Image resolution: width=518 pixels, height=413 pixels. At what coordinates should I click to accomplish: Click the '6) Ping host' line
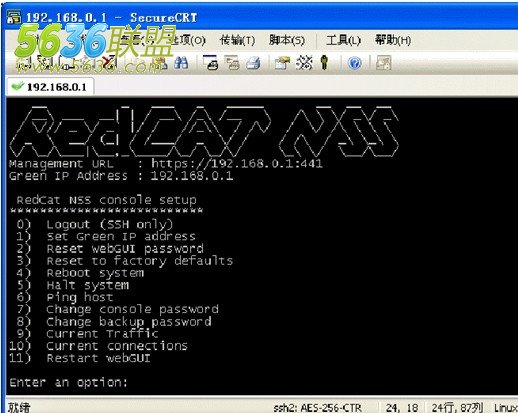tap(65, 297)
